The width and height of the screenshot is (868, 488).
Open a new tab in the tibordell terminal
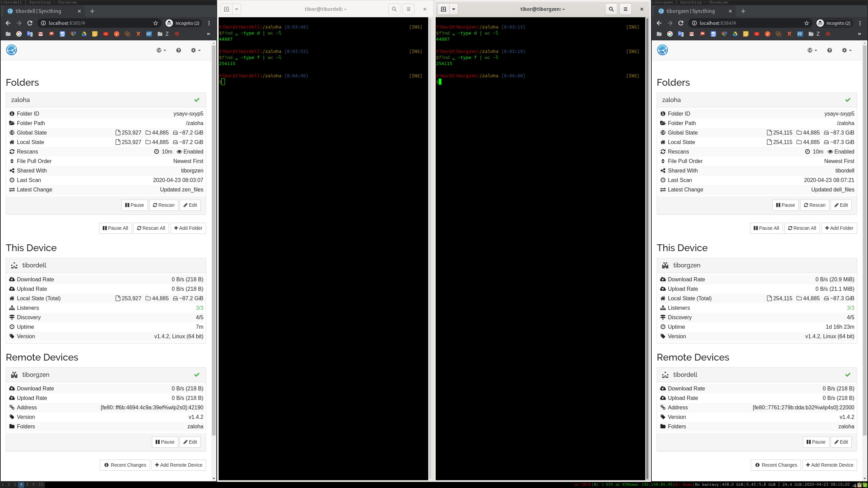(226, 9)
